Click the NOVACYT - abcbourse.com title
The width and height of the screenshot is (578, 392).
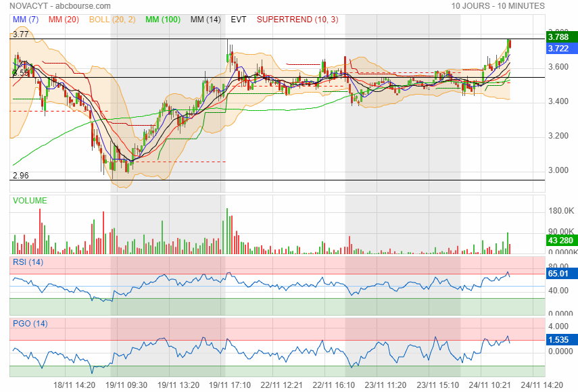(x=60, y=6)
